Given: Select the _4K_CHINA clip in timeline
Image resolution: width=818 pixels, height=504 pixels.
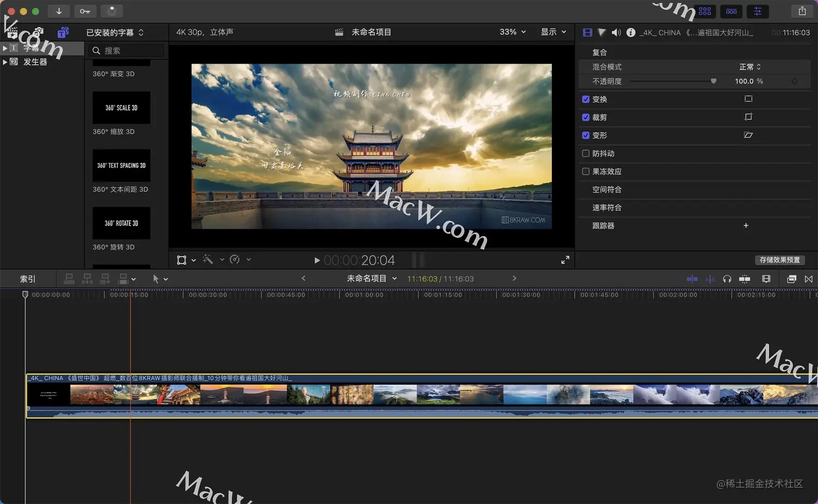Looking at the screenshot, I should (x=422, y=396).
